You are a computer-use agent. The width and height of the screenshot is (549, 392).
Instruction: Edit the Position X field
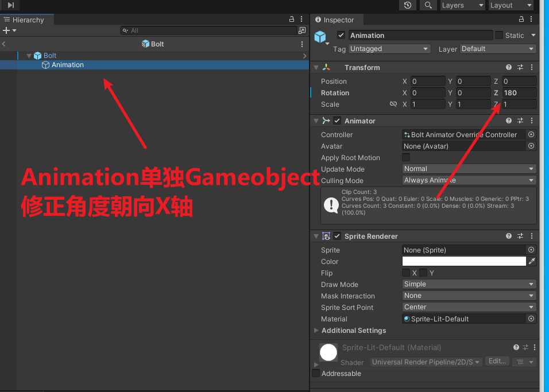428,81
